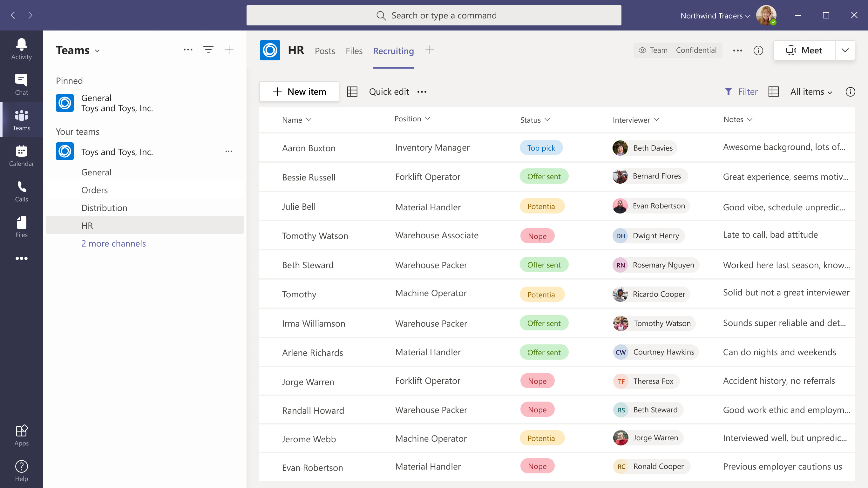Screen dimensions: 868x488
Task: Switch to the Files tab
Action: tap(354, 51)
